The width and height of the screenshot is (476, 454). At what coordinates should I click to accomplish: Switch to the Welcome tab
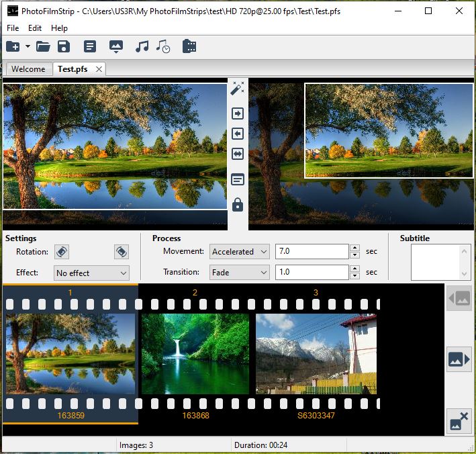tap(28, 69)
